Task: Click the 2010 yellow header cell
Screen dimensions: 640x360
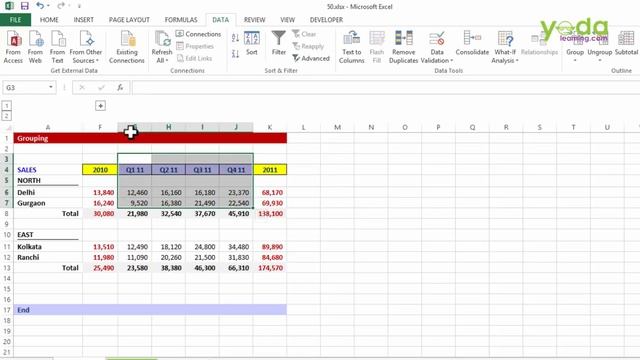Action: pyautogui.click(x=100, y=170)
